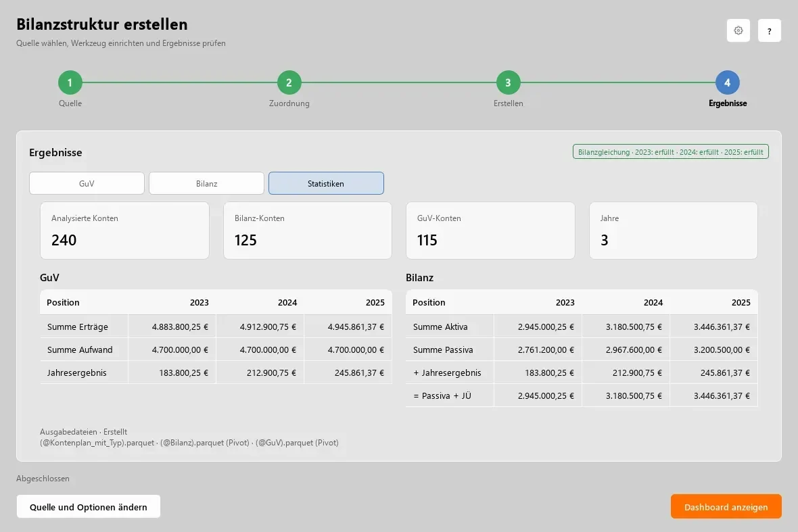This screenshot has height=532, width=798.
Task: Click the Bilanz-Konten card
Action: point(308,231)
